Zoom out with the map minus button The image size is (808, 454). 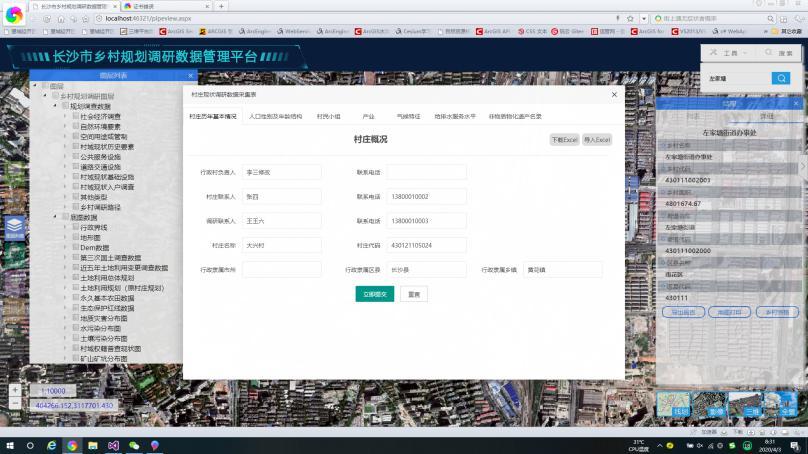[x=15, y=403]
